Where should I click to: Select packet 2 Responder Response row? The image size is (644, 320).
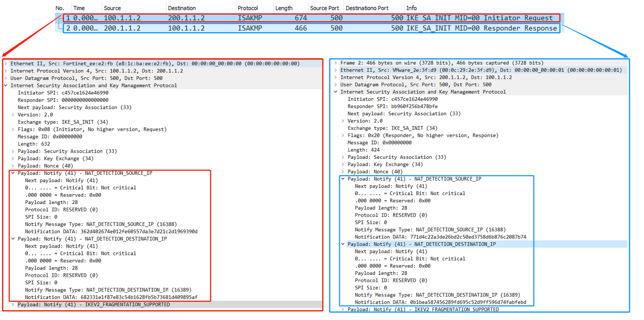point(310,28)
